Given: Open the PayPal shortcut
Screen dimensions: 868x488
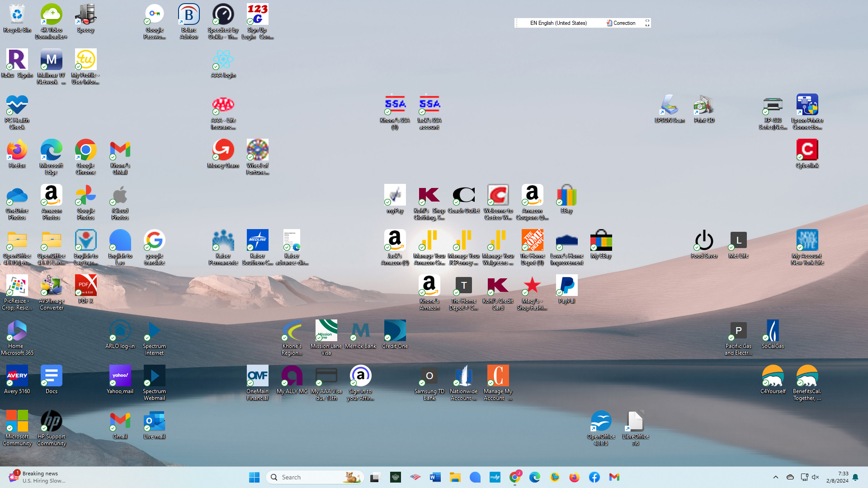Looking at the screenshot, I should point(566,286).
